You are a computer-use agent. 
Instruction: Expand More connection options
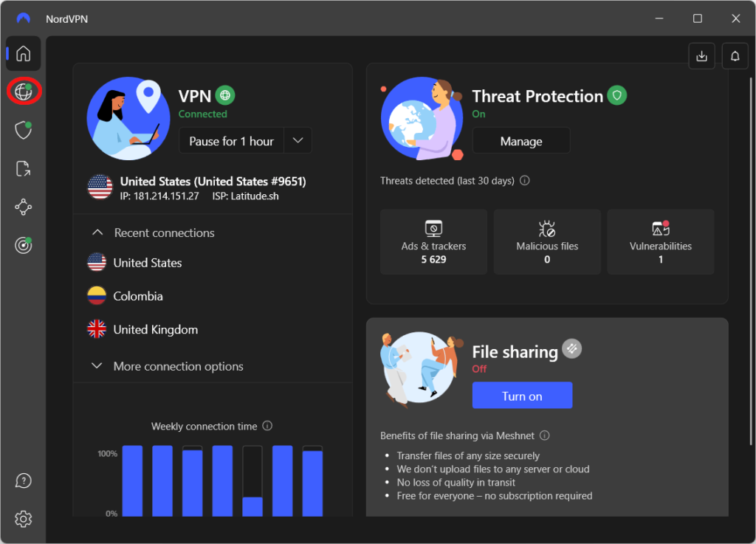[x=168, y=366]
